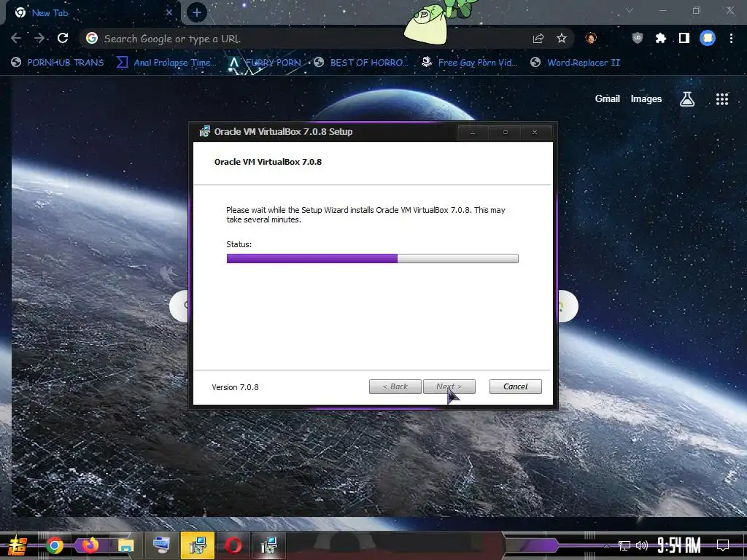Open the Word Replacer II bookmark

coord(576,63)
